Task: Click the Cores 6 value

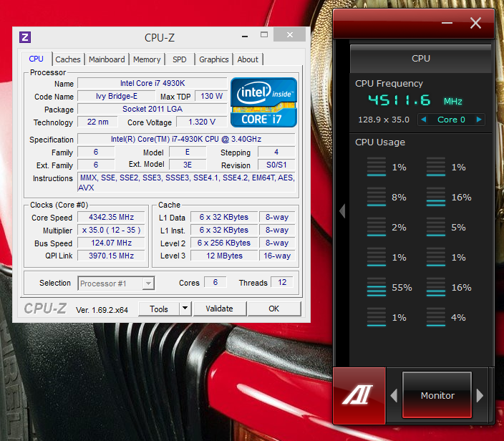Action: coord(215,282)
